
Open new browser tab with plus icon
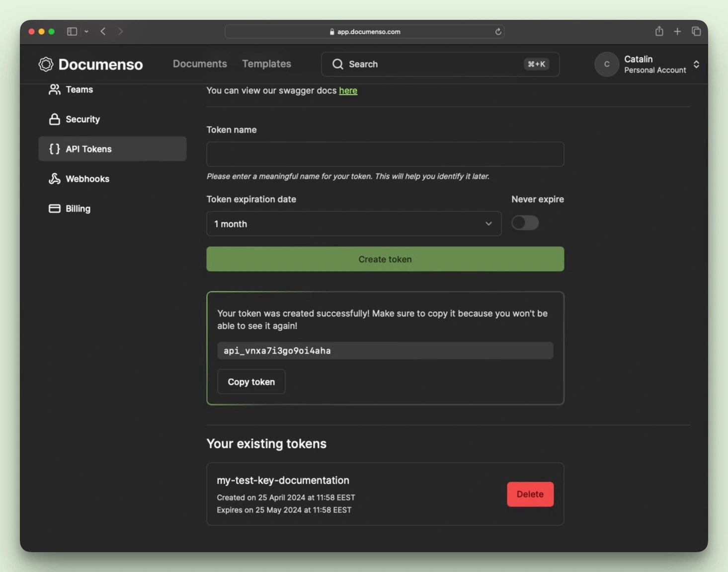677,31
